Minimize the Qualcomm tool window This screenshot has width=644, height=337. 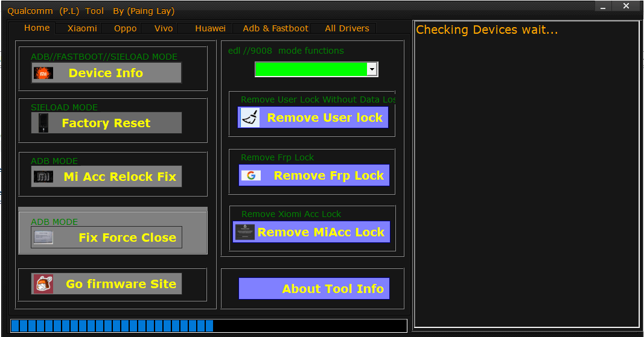[604, 7]
